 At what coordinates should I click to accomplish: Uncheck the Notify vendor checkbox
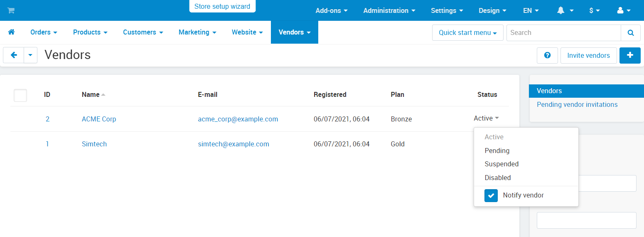pyautogui.click(x=491, y=195)
